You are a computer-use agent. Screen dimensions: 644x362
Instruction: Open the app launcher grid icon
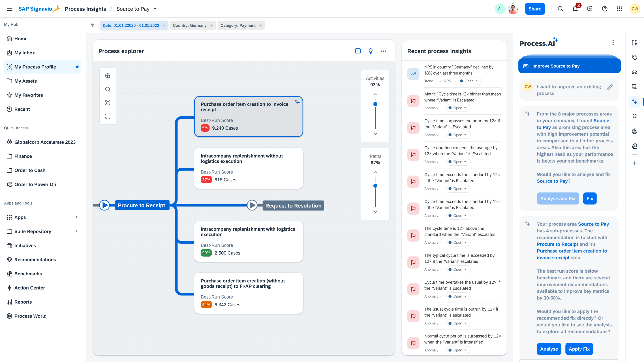(619, 9)
